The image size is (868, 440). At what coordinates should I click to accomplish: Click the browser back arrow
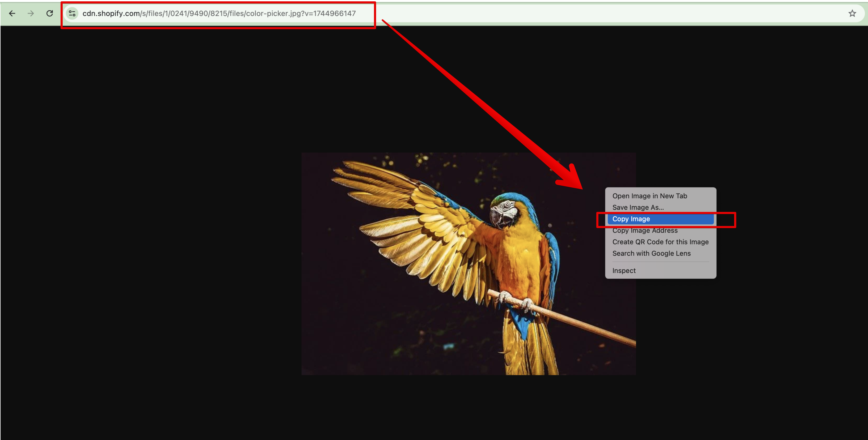click(x=12, y=14)
